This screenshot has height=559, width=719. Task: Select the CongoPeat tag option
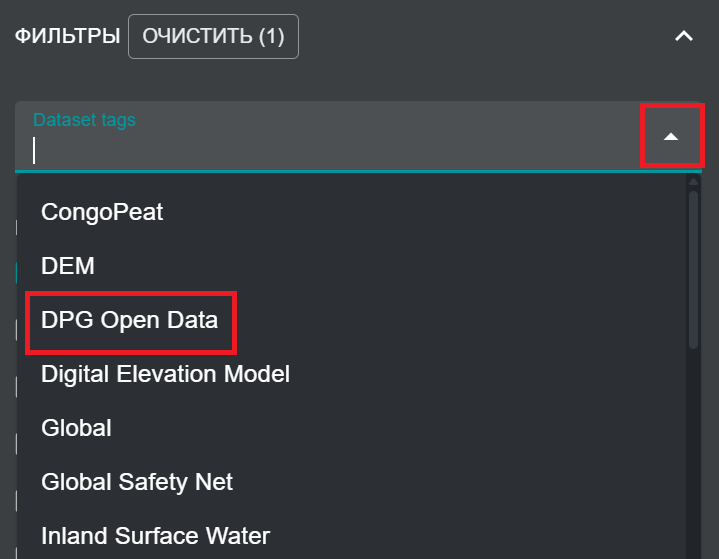pos(102,212)
